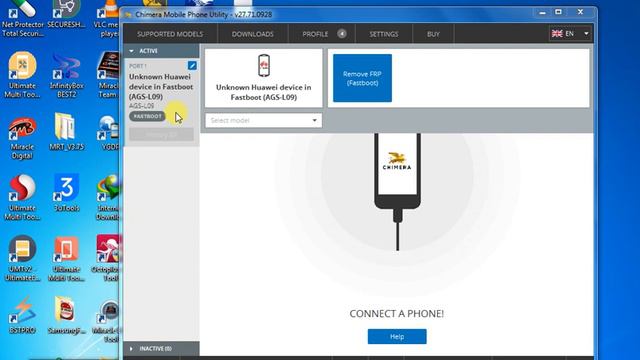Open the EN language dropdown

coord(570,33)
